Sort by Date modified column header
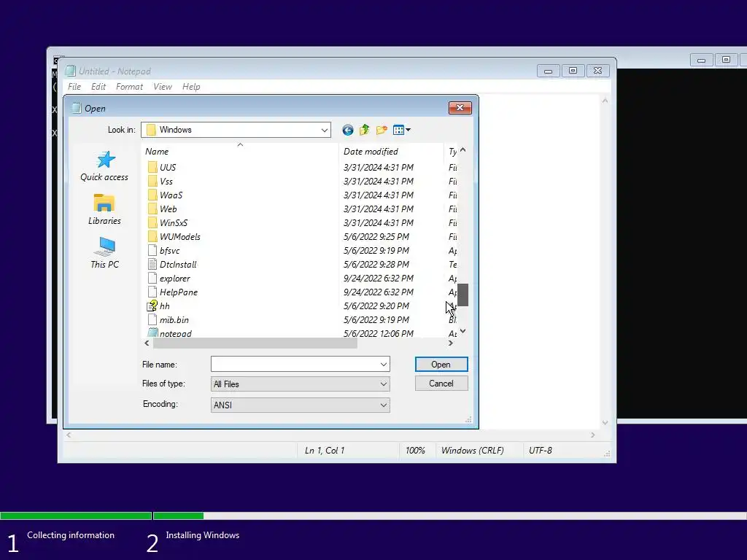Image resolution: width=747 pixels, height=560 pixels. click(391, 152)
